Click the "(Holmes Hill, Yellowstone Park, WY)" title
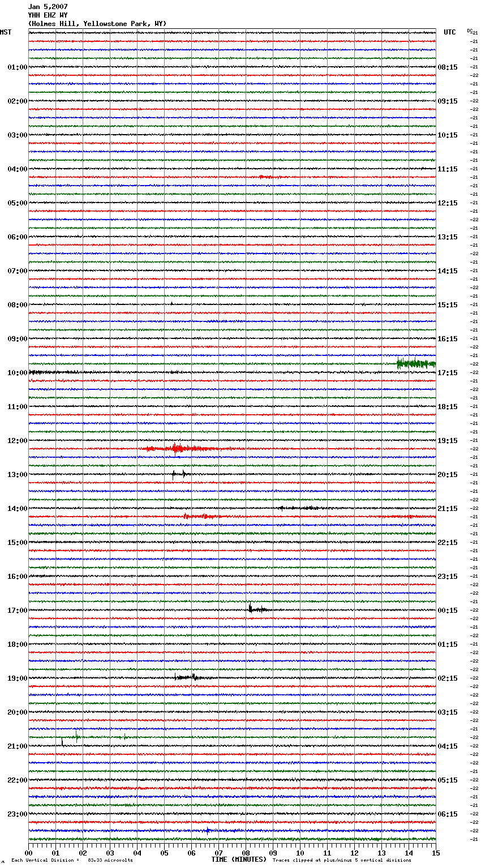Screen dimensions: 481x868 coord(97,24)
